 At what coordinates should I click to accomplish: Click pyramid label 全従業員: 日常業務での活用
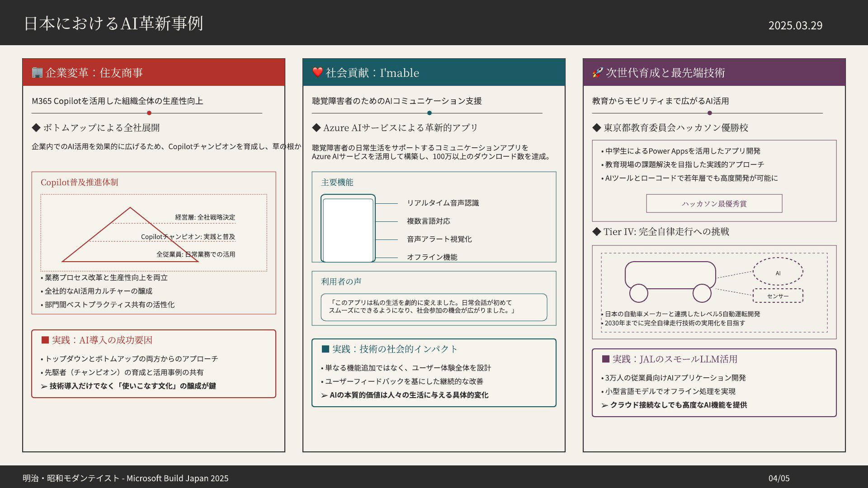pos(196,254)
